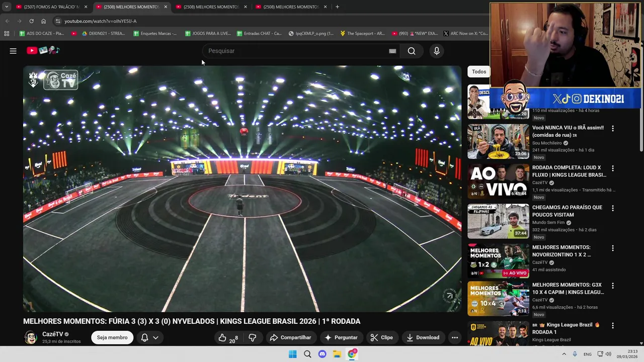The width and height of the screenshot is (644, 362).
Task: Start voice search with microphone icon
Action: coord(437,51)
